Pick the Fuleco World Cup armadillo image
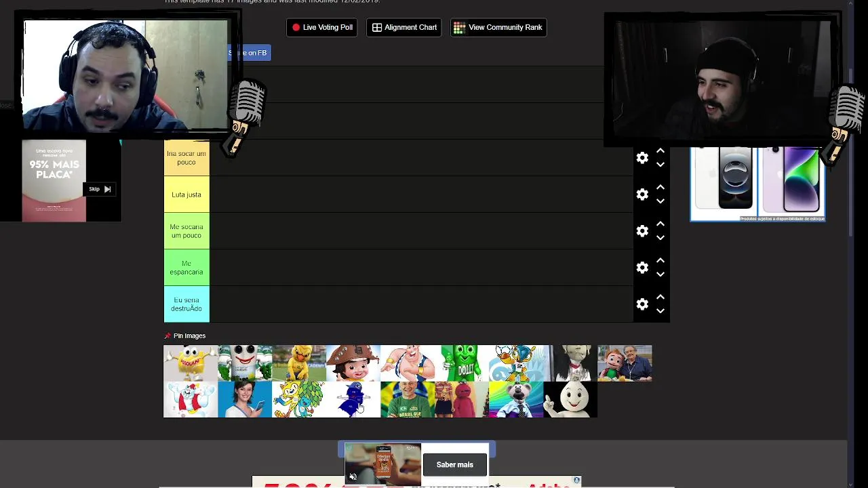Image resolution: width=868 pixels, height=488 pixels. pyautogui.click(x=516, y=363)
